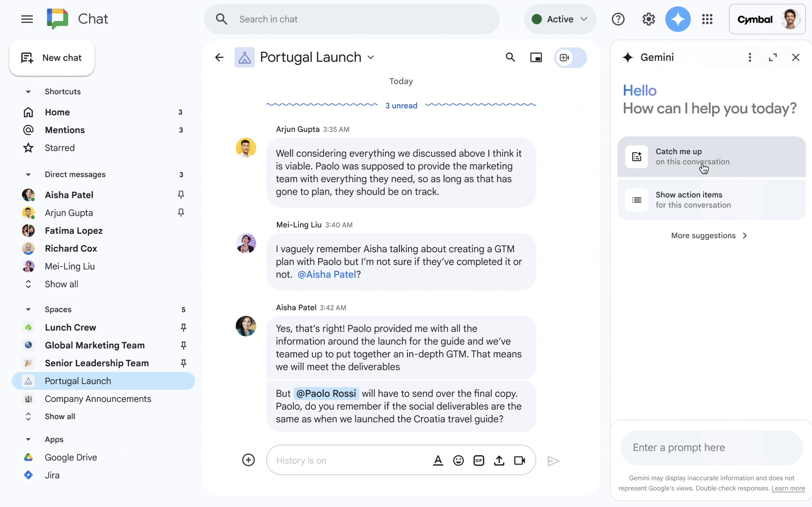The height and width of the screenshot is (507, 812).
Task: Open the Learn more link under Gemini
Action: (x=788, y=488)
